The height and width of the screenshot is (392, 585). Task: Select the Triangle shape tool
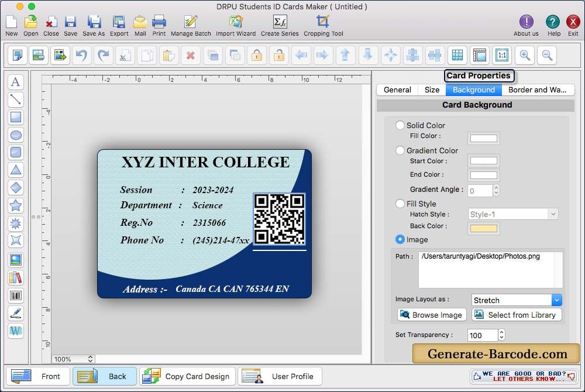(16, 170)
